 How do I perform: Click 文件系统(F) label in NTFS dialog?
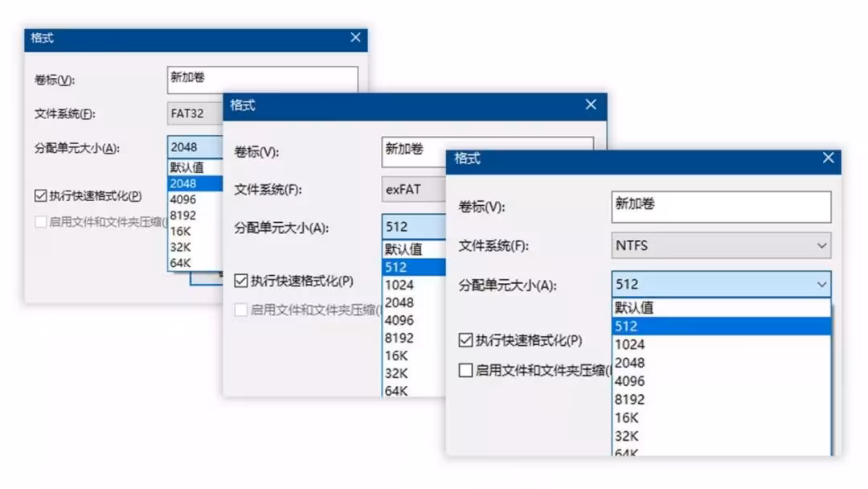493,245
